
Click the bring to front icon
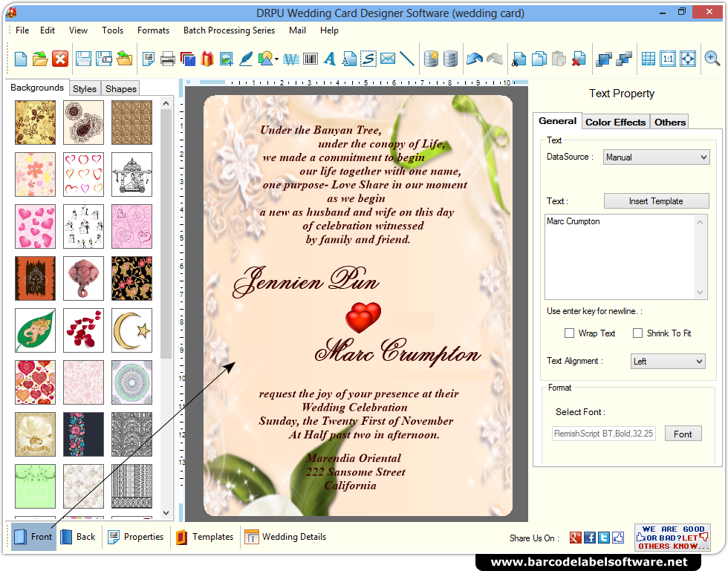click(x=603, y=59)
